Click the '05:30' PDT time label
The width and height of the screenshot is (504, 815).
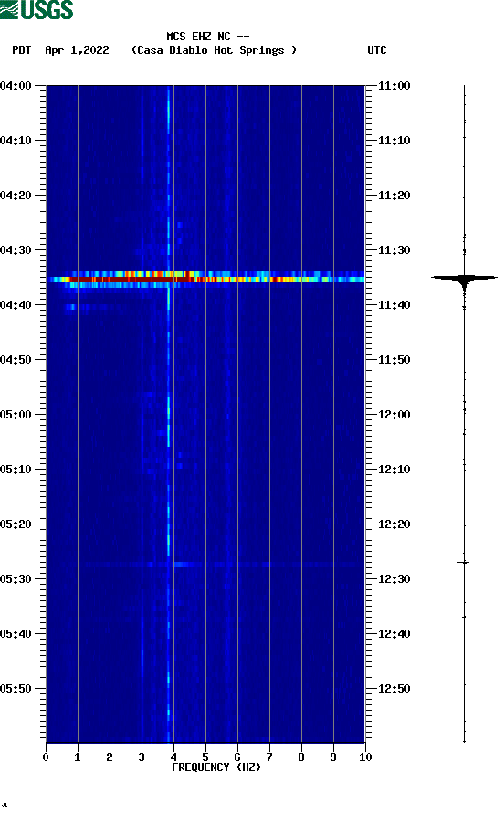click(x=16, y=579)
